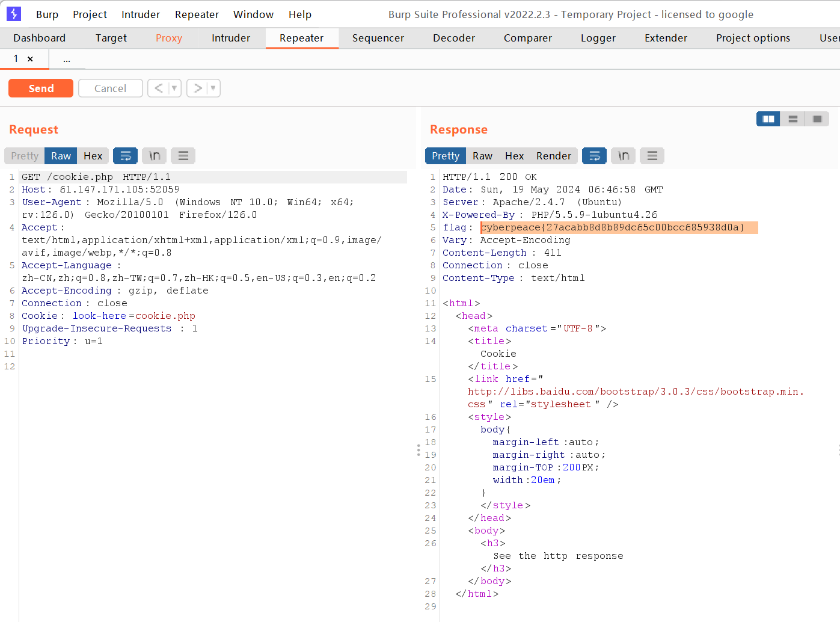Switch to side-by-side split layout icon

click(x=768, y=119)
